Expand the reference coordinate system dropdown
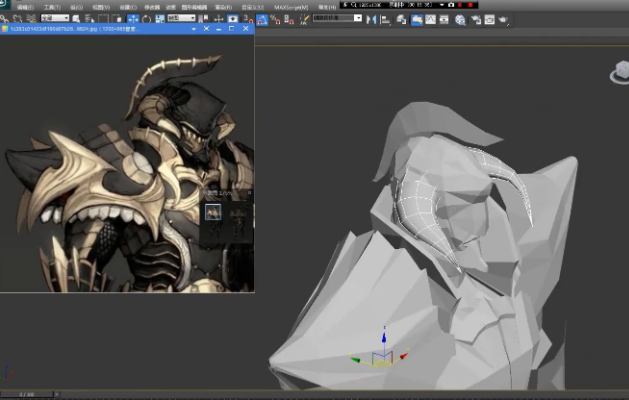 [x=183, y=18]
